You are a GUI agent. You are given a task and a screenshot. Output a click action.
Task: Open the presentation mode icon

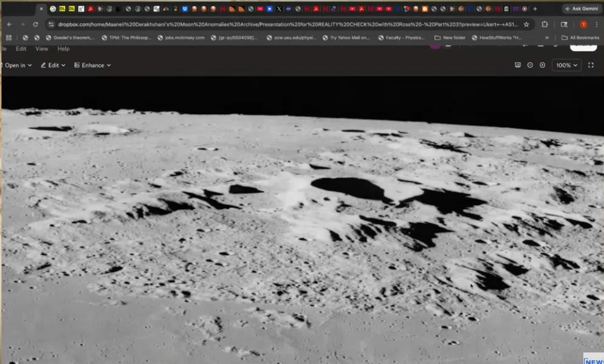click(x=518, y=65)
